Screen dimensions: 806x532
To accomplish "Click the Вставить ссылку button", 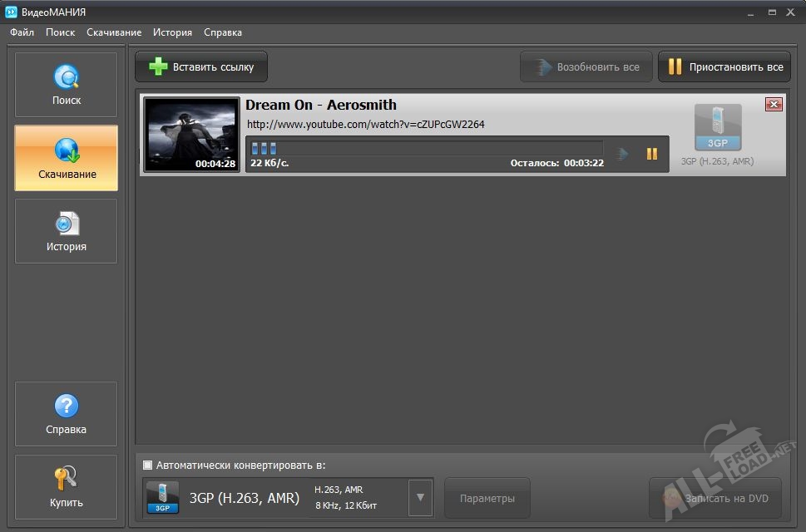I will click(201, 67).
